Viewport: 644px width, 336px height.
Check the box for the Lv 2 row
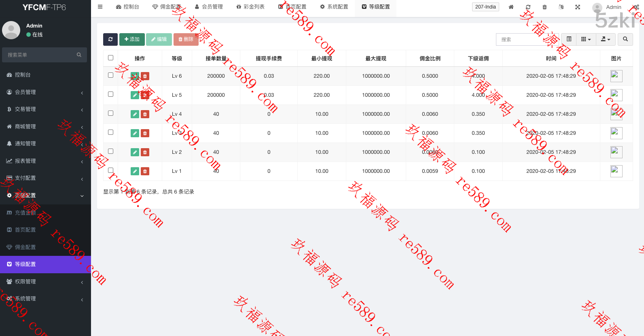(110, 151)
